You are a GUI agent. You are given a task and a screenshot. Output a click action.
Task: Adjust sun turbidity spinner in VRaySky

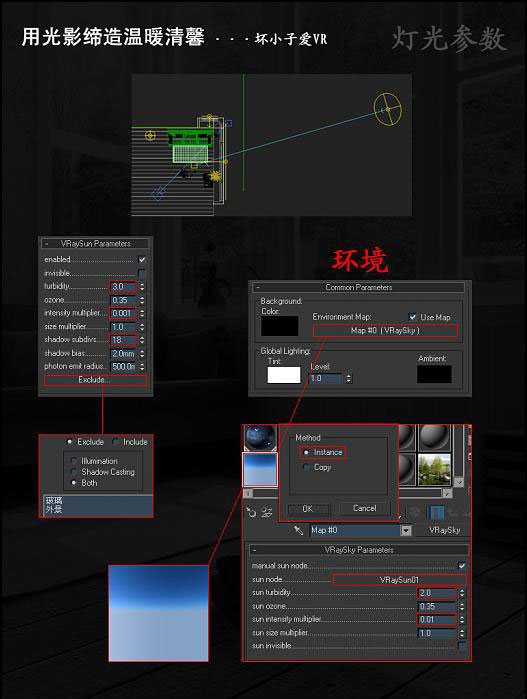pos(462,593)
